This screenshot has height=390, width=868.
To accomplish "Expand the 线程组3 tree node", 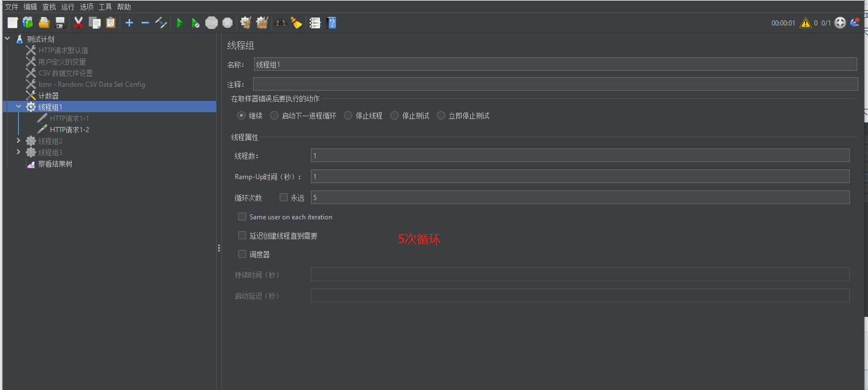I will coord(19,152).
